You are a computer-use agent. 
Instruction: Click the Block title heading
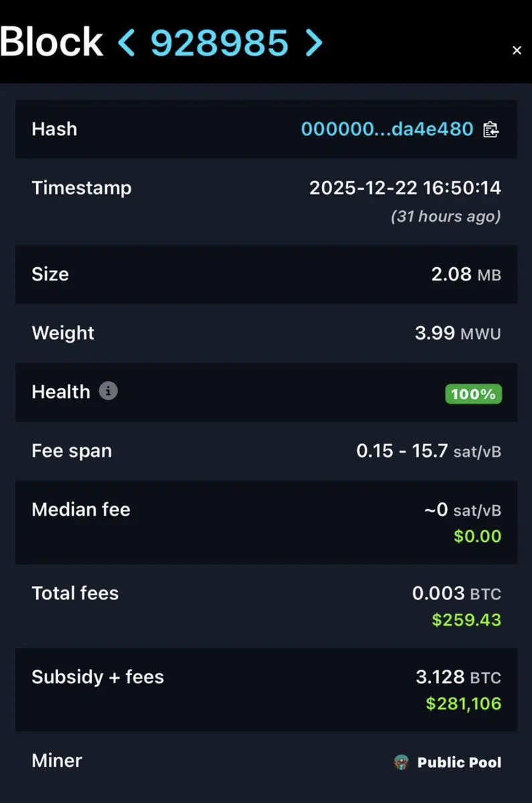pyautogui.click(x=51, y=42)
